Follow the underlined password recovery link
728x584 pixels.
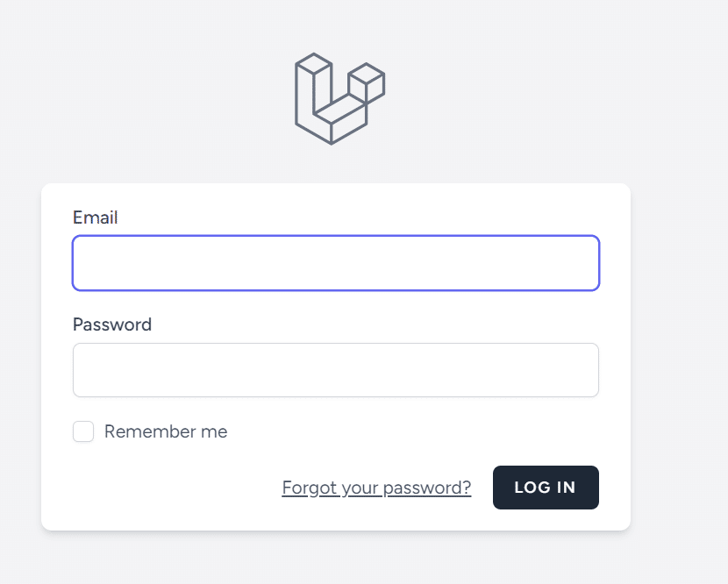[x=376, y=488]
